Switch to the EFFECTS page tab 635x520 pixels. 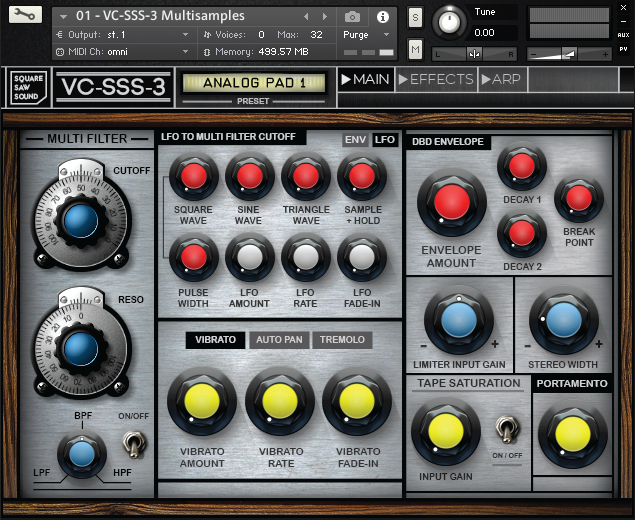pyautogui.click(x=436, y=79)
